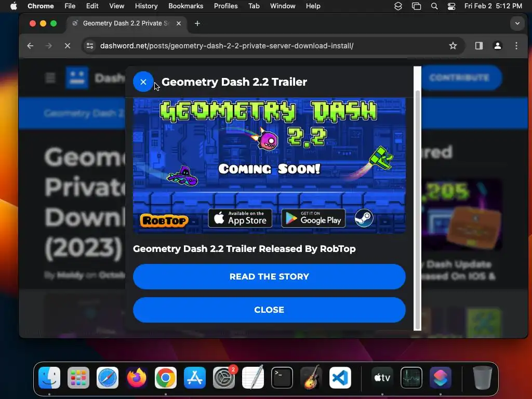Click Chrome's forward arrow
This screenshot has width=532, height=399.
tap(49, 46)
